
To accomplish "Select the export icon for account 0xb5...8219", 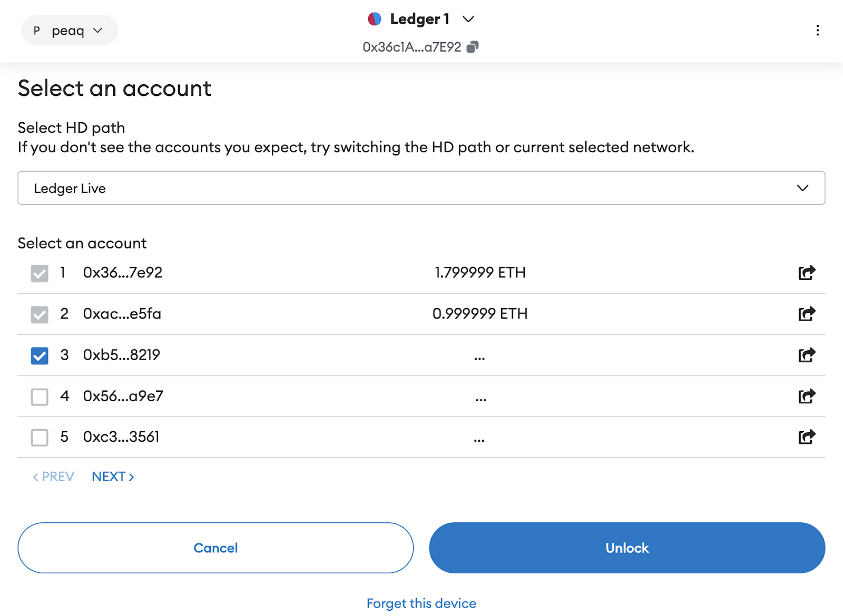I will [x=807, y=355].
